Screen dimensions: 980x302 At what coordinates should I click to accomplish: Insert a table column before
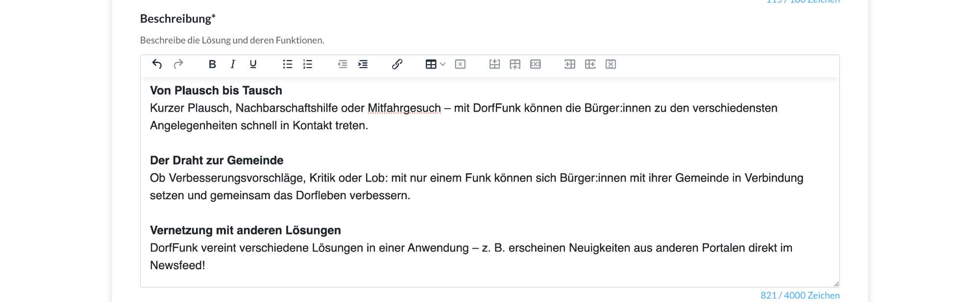(570, 64)
